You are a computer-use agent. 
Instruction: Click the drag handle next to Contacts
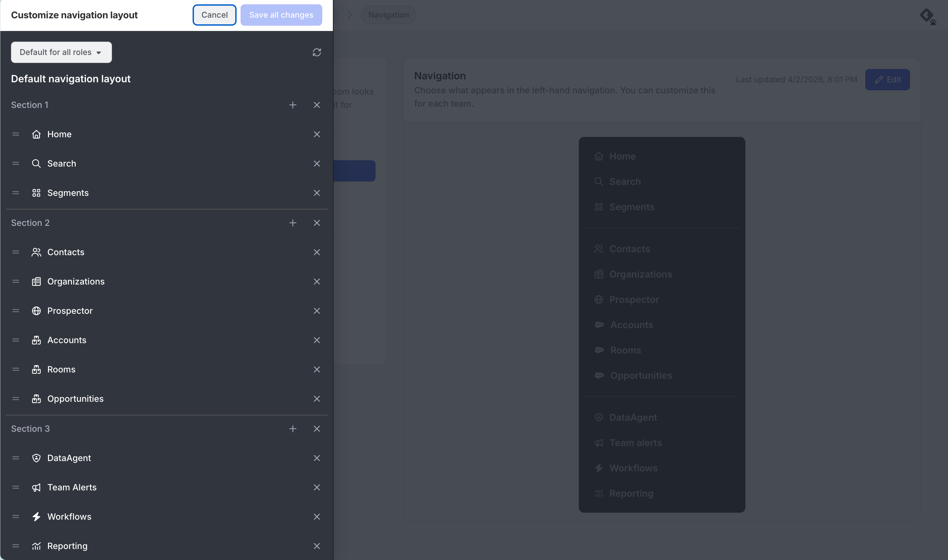(15, 252)
